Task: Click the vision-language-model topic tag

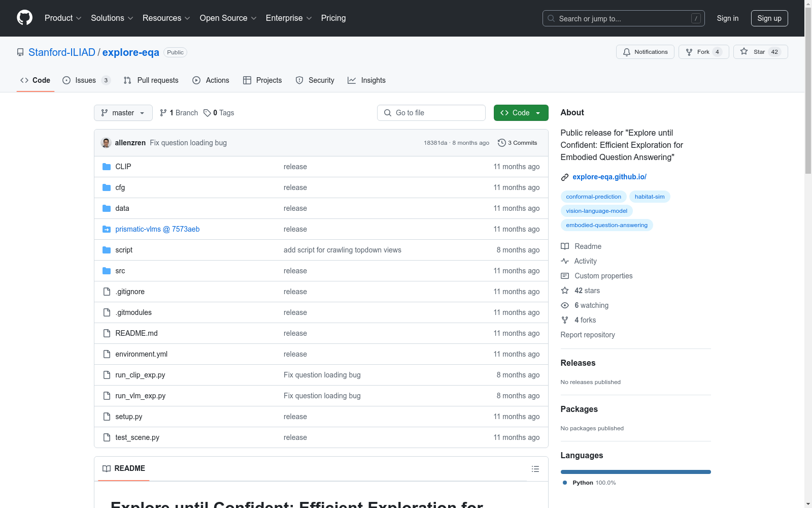Action: (596, 211)
